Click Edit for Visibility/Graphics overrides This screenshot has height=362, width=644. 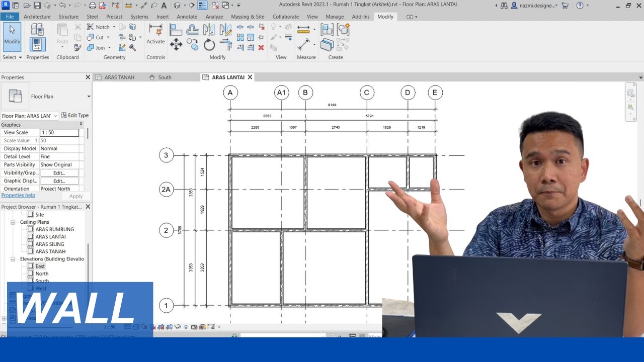coord(59,173)
